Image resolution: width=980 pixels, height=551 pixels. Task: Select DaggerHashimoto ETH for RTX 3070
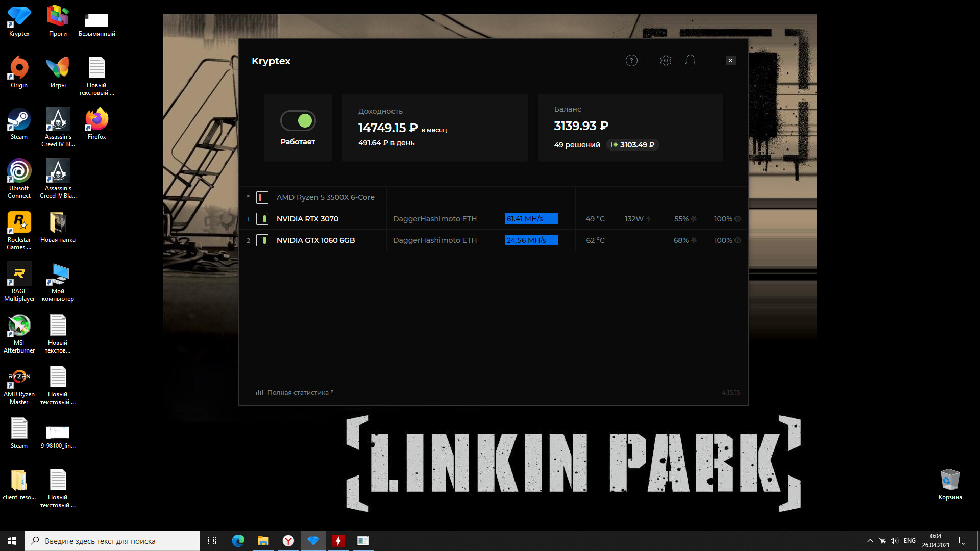point(434,219)
